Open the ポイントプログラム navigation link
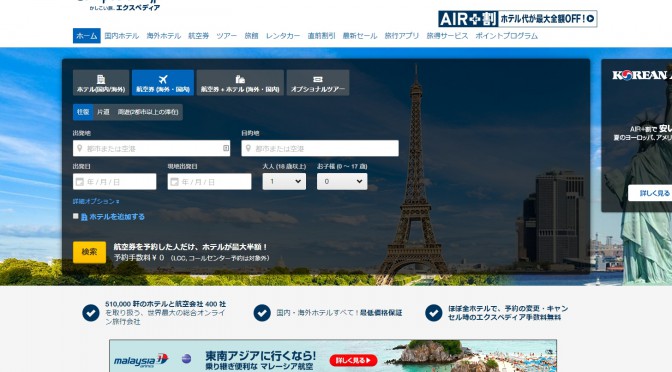Viewport: 672px width, 372px height. click(x=507, y=36)
